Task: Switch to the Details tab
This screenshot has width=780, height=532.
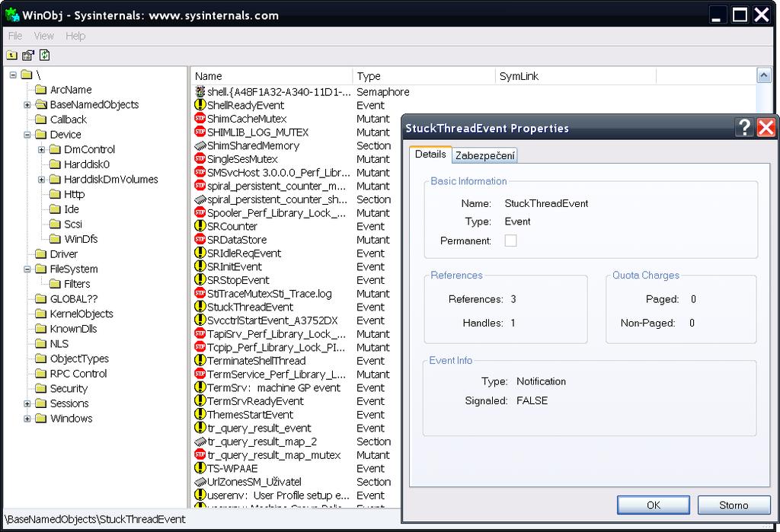Action: [x=430, y=155]
